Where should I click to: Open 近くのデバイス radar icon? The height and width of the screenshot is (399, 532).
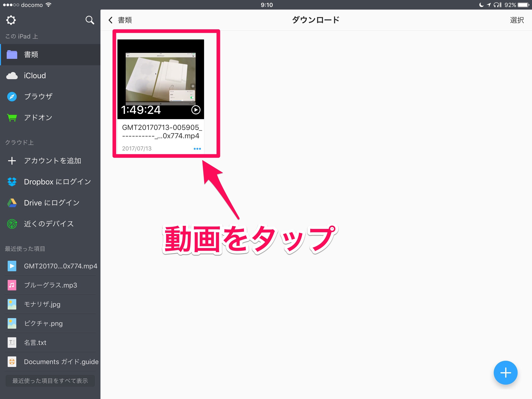[12, 224]
